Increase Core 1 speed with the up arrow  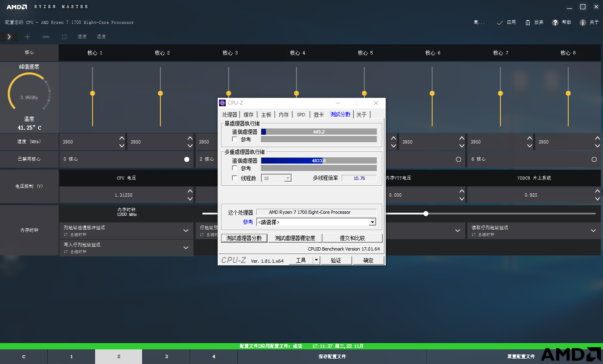(x=122, y=138)
